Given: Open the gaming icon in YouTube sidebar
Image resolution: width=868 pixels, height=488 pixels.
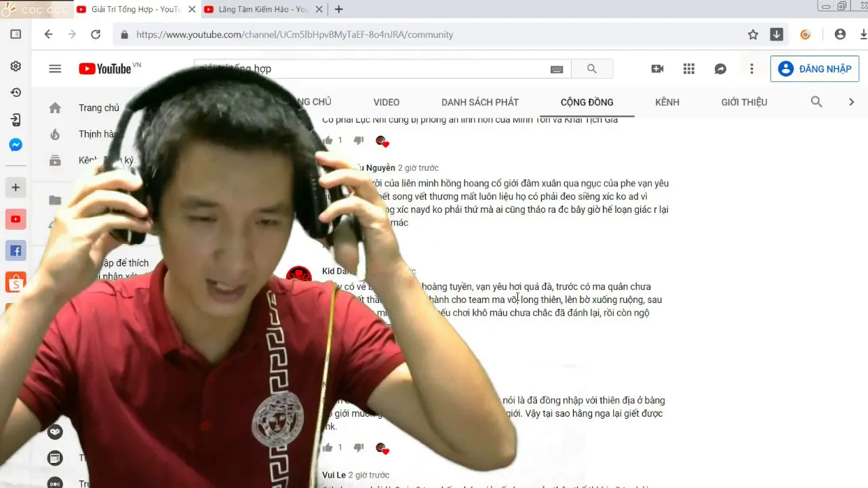Looking at the screenshot, I should point(55,431).
